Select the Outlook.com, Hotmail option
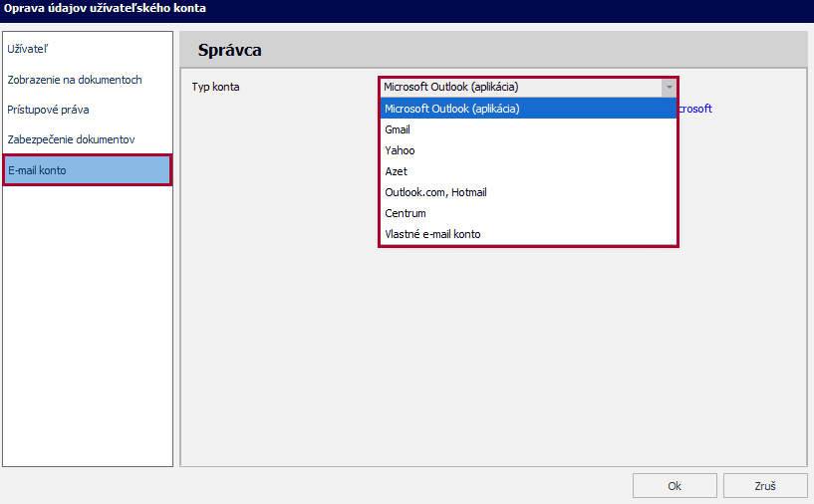The image size is (814, 504). point(435,192)
